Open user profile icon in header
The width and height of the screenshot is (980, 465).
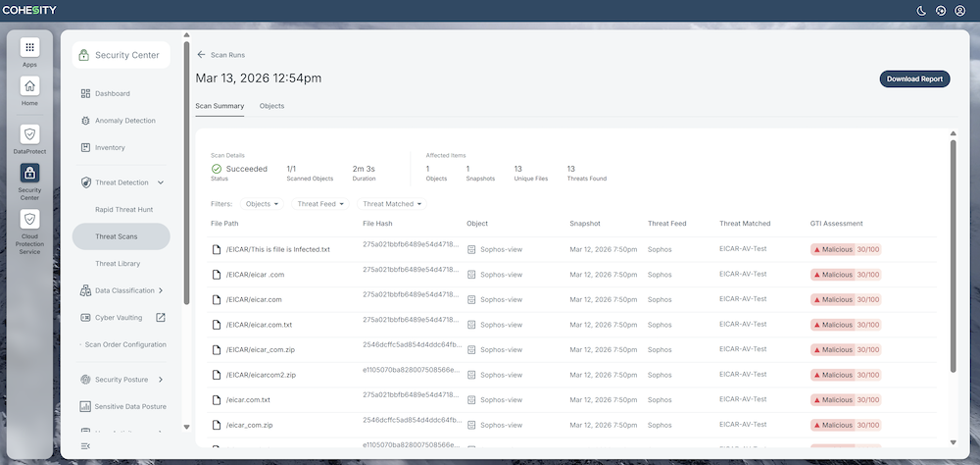click(960, 10)
